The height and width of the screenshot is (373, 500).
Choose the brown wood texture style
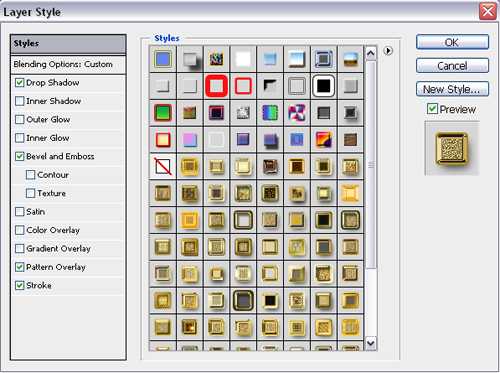point(350,140)
